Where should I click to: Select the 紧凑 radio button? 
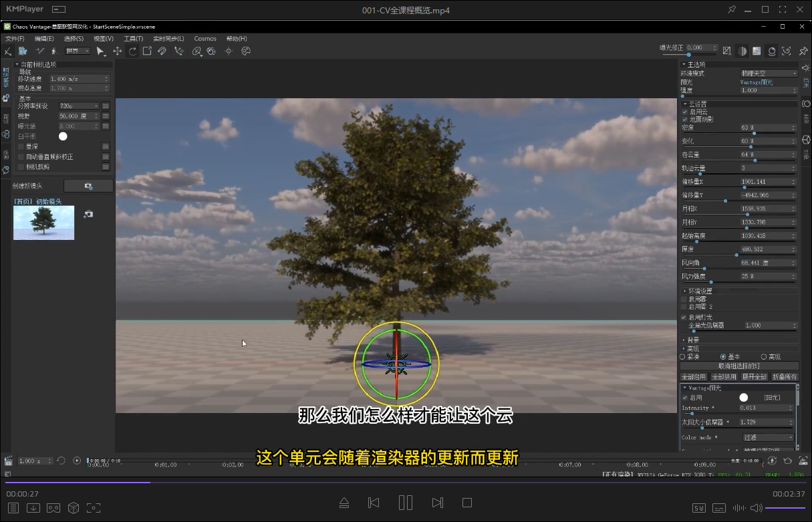682,357
